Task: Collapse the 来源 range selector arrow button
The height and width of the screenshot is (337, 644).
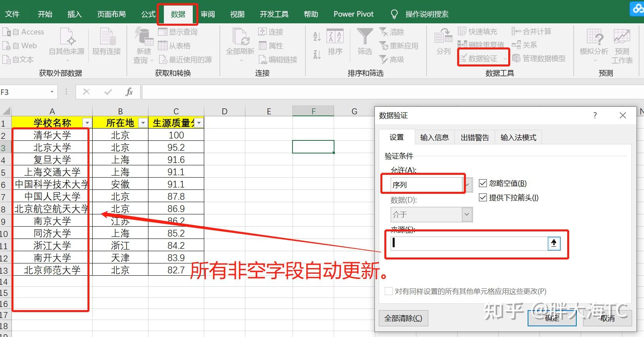Action: tap(554, 243)
